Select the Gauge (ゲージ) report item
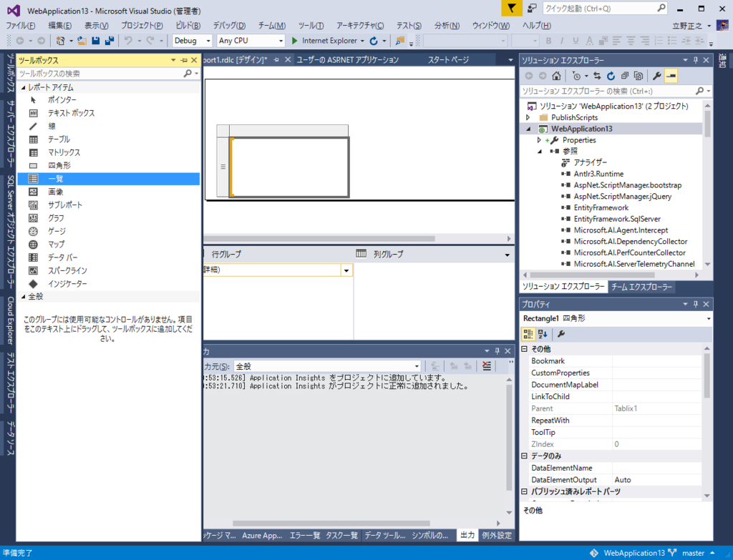The width and height of the screenshot is (733, 560). point(109,231)
